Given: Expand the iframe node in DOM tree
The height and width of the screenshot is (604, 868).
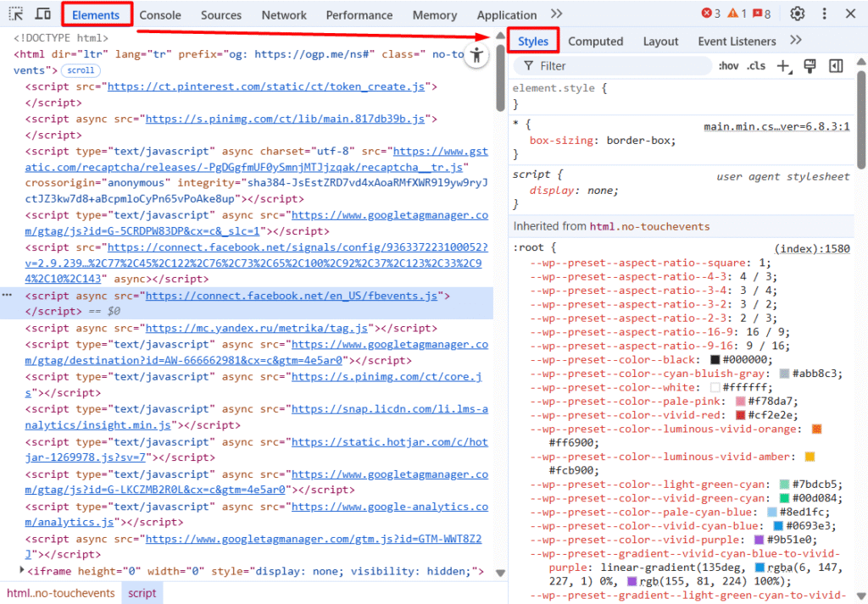Looking at the screenshot, I should [x=22, y=571].
